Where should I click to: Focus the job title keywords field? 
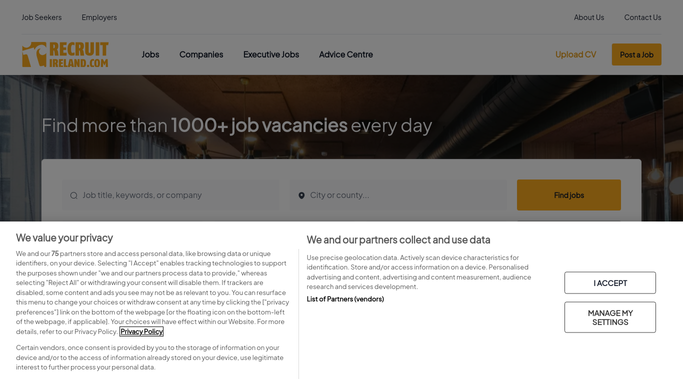pos(170,195)
